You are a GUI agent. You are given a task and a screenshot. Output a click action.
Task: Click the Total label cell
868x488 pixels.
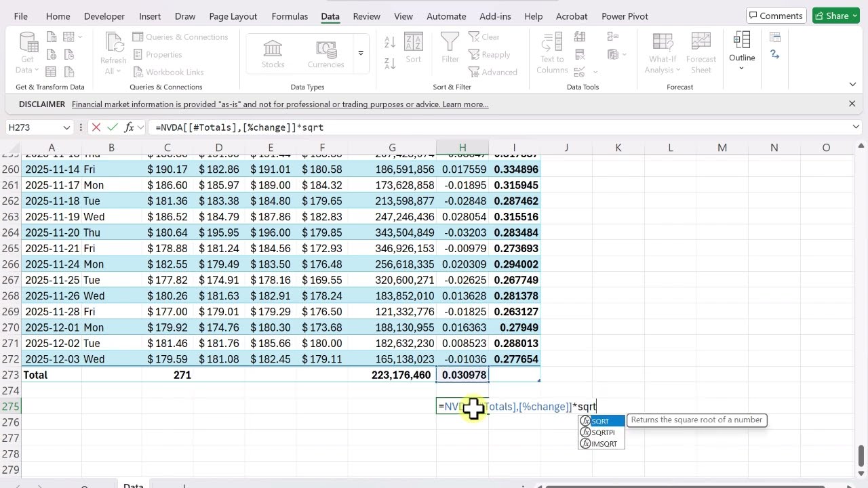[52, 375]
